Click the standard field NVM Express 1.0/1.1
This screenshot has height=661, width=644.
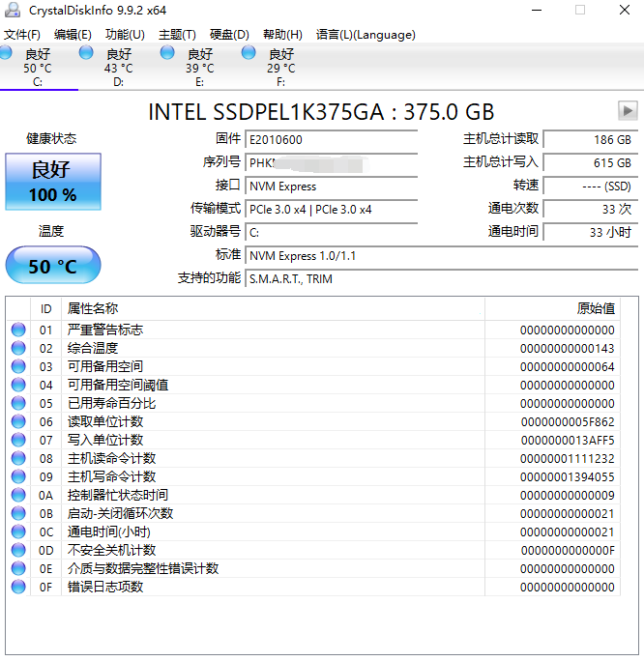click(442, 255)
